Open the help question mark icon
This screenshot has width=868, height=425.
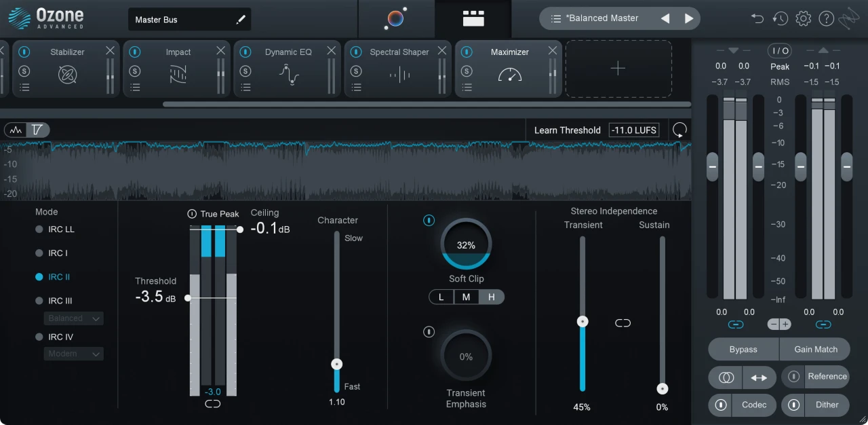tap(826, 18)
